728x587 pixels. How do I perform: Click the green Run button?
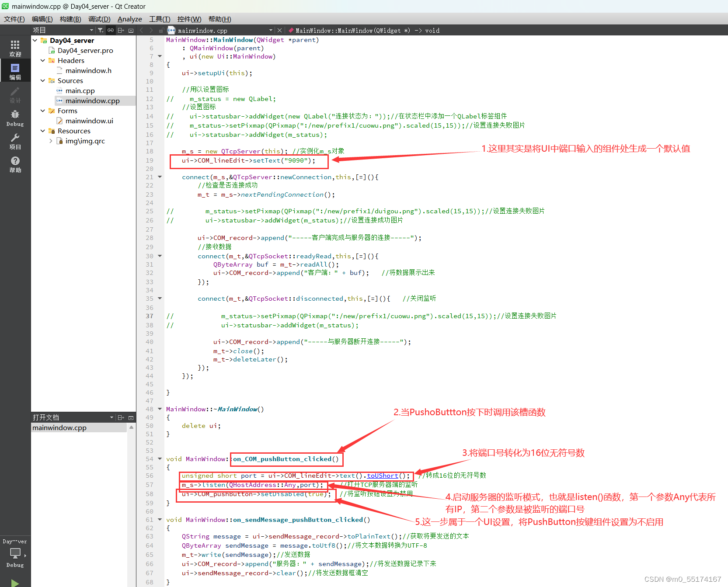[x=15, y=582]
